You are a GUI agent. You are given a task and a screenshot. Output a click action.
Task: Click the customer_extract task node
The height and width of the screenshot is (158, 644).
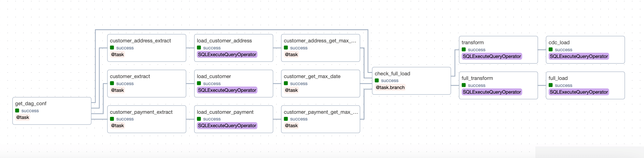click(146, 84)
